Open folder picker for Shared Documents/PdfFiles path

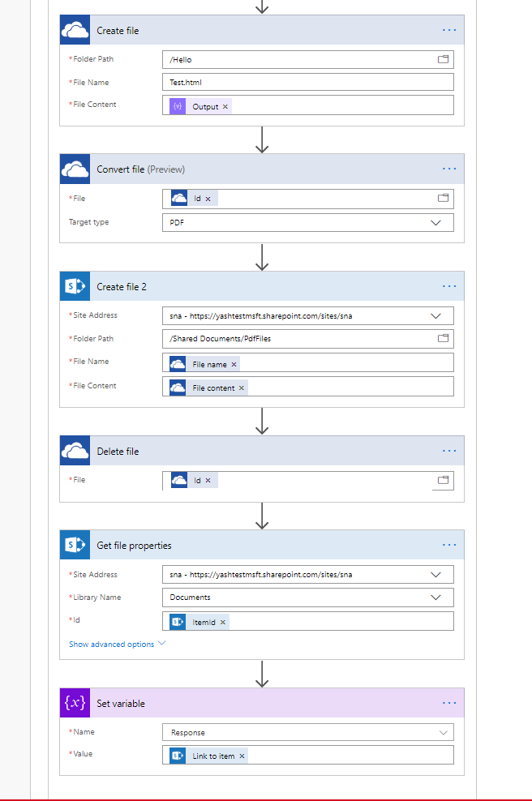(443, 338)
